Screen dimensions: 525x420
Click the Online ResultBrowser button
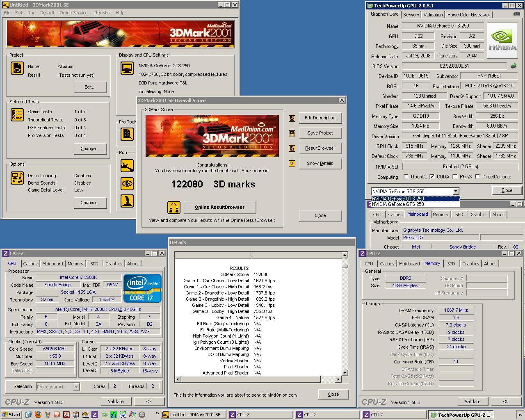(219, 207)
